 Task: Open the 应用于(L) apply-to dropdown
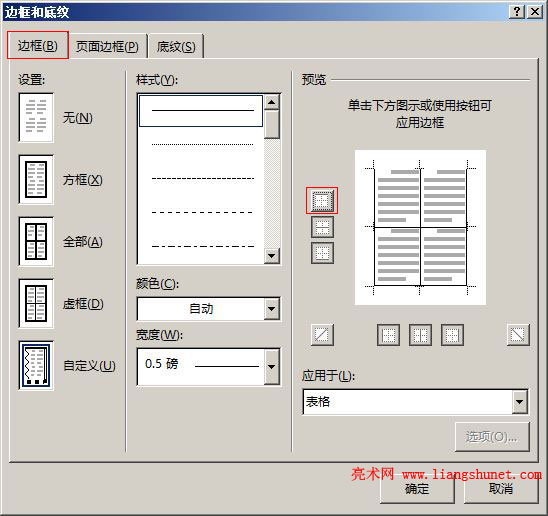coord(415,402)
